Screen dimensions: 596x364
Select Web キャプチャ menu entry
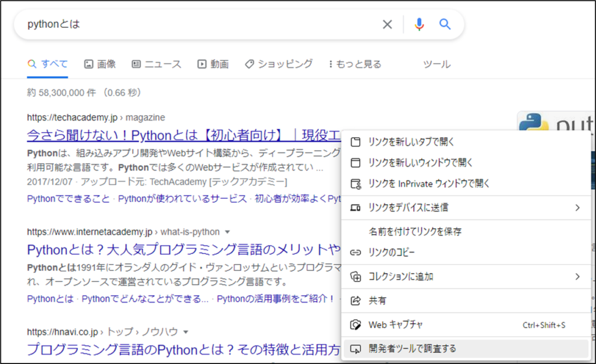point(395,324)
